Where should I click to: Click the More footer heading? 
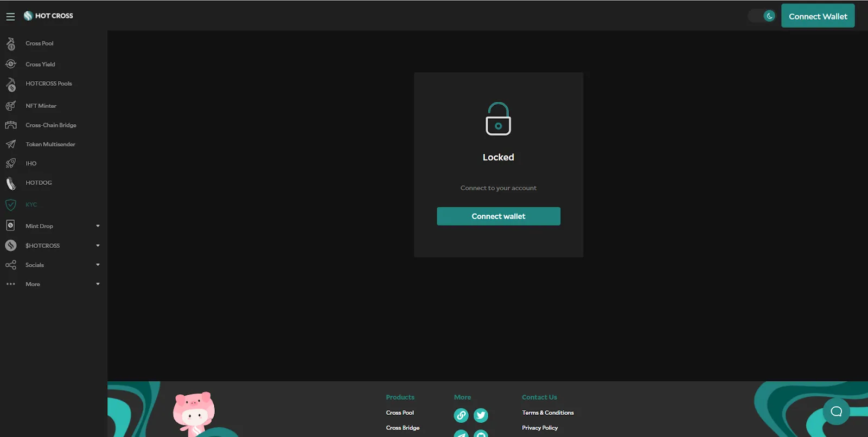(462, 397)
